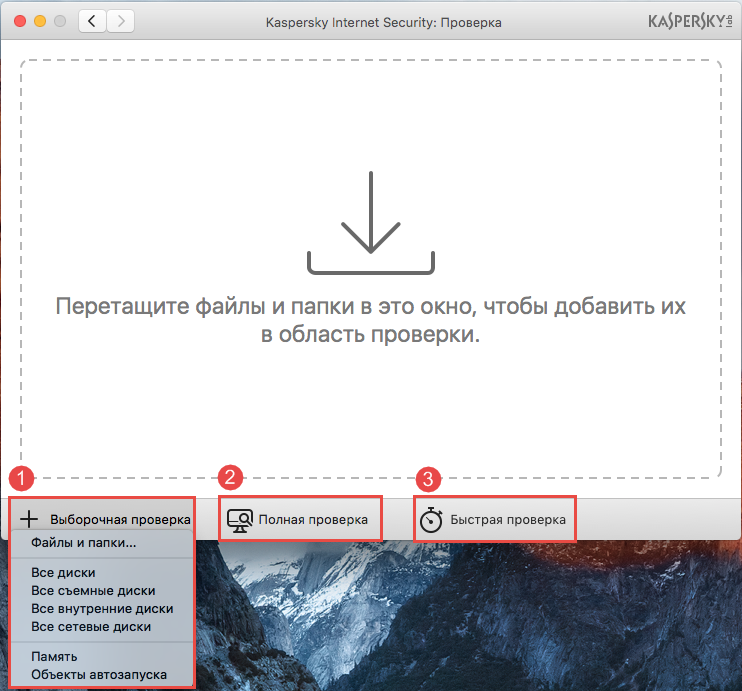Click the plus icon for custom scan

(29, 519)
